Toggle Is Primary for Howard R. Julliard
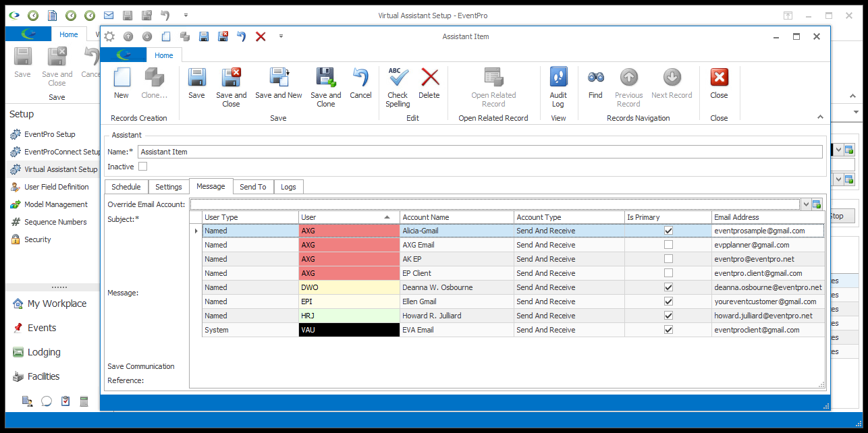Viewport: 868px width, 433px height. [x=668, y=316]
